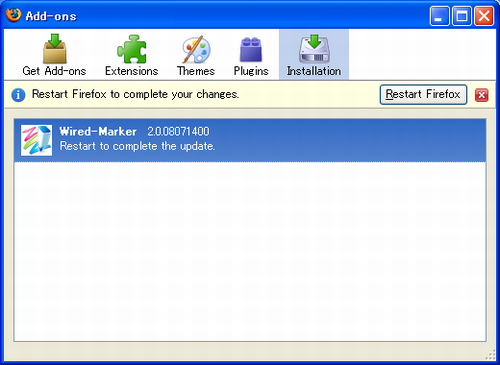This screenshot has width=500, height=365.
Task: Click the Wired-Marker add-on icon
Action: click(x=36, y=140)
